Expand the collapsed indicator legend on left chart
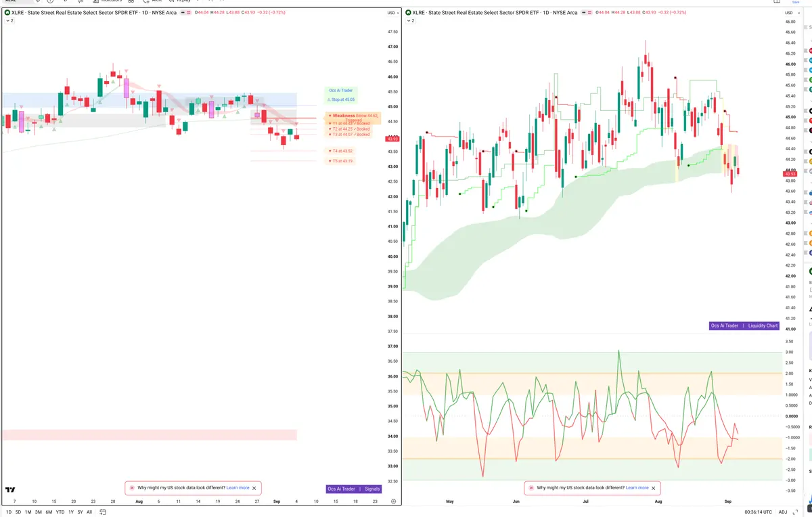812x517 pixels. [x=9, y=21]
